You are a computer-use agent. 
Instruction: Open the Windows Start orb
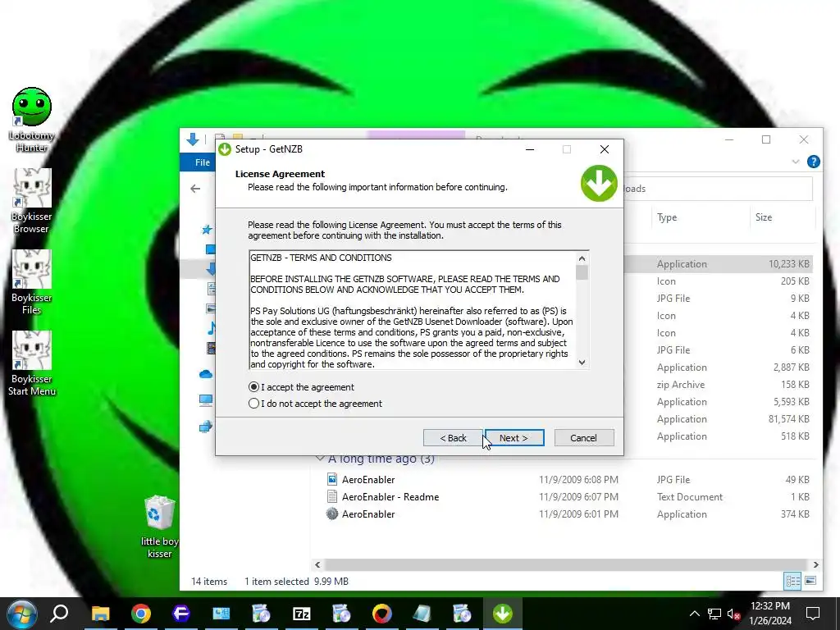22,614
